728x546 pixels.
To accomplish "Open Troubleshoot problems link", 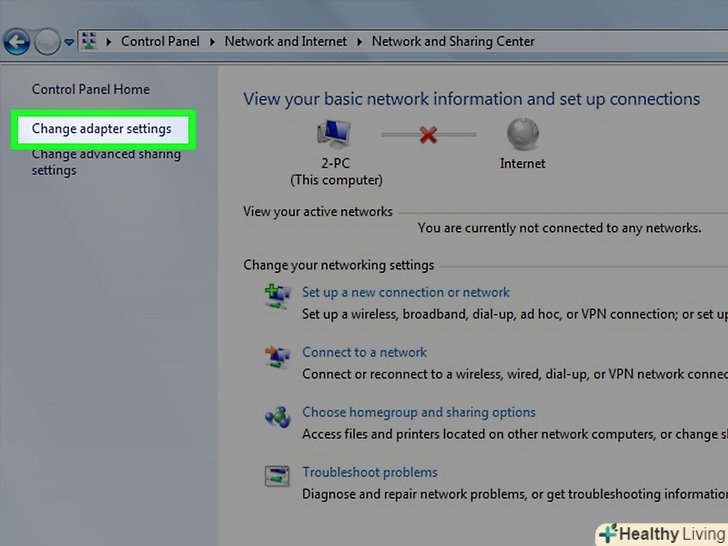I will point(370,472).
